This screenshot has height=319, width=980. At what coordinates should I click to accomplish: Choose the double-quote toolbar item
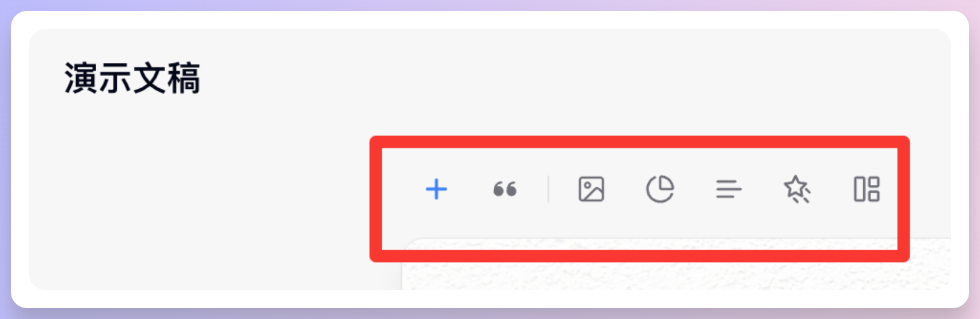505,190
